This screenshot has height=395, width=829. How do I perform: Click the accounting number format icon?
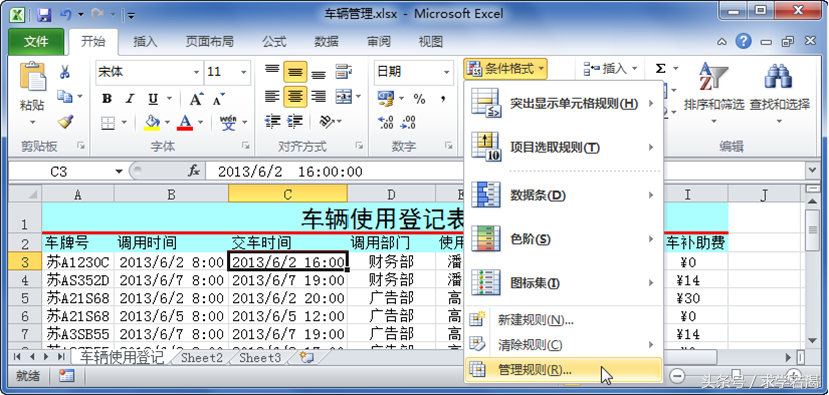[386, 98]
